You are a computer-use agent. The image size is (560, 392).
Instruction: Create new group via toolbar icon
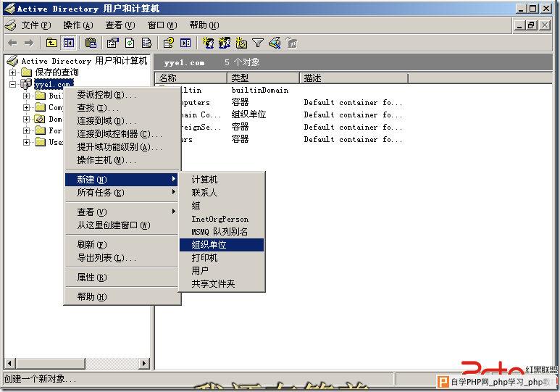(x=225, y=43)
